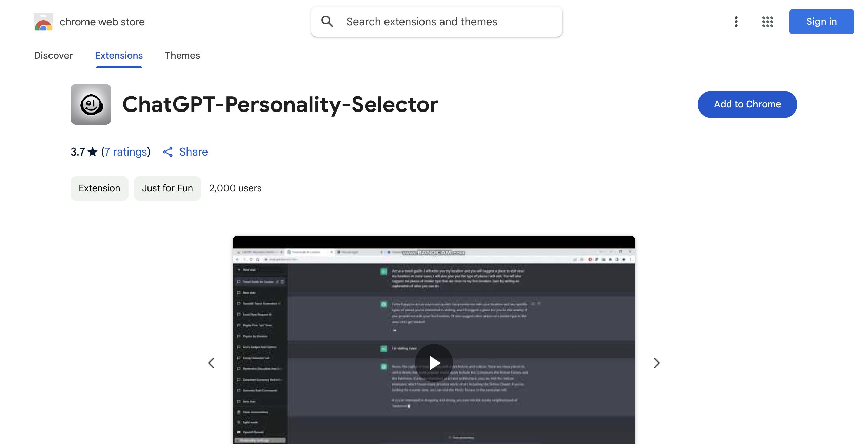The height and width of the screenshot is (444, 868).
Task: Click the Sign in button
Action: (x=822, y=22)
